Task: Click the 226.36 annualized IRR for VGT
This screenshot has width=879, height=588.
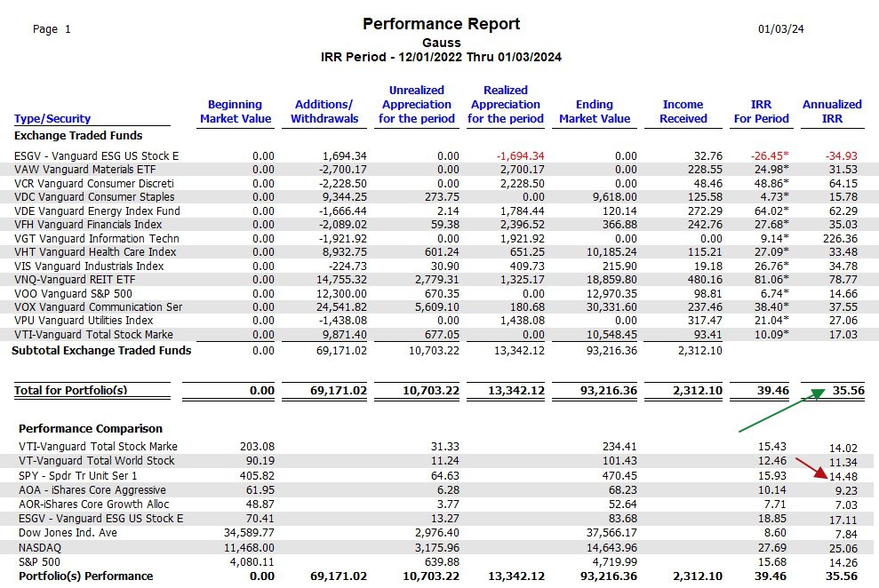Action: pos(839,238)
